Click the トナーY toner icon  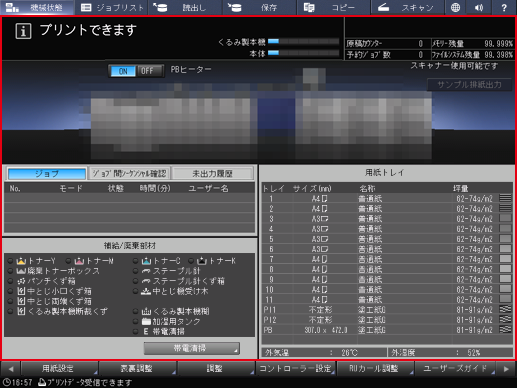21,261
